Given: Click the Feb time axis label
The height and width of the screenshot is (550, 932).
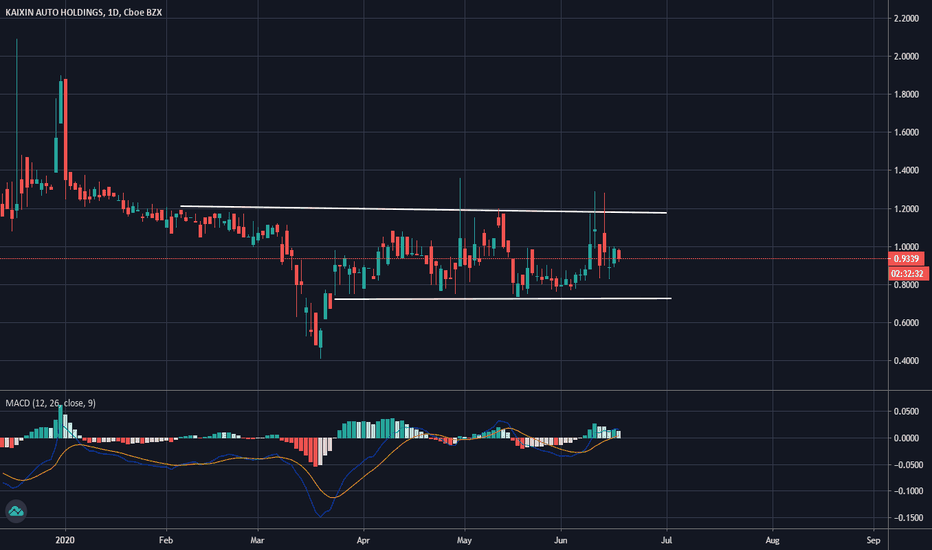Looking at the screenshot, I should pos(166,540).
